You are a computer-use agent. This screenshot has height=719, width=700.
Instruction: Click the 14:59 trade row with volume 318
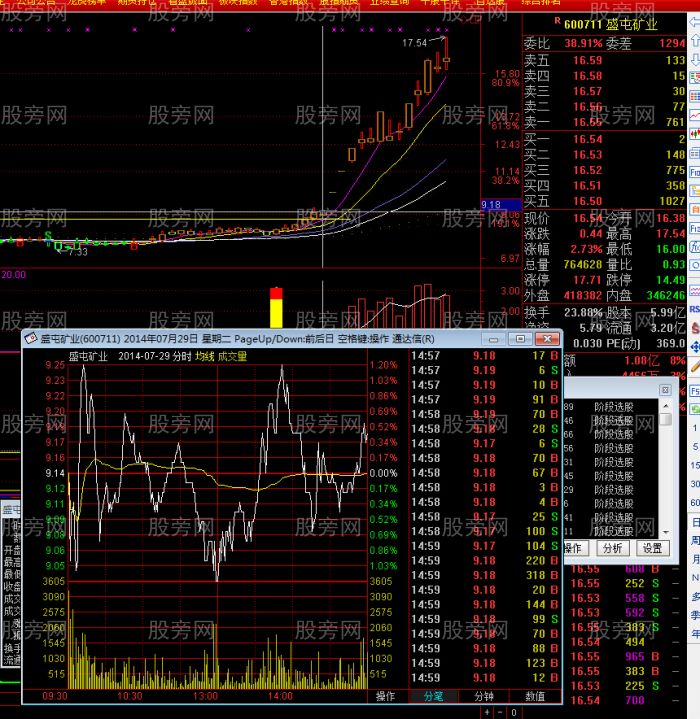tap(484, 575)
